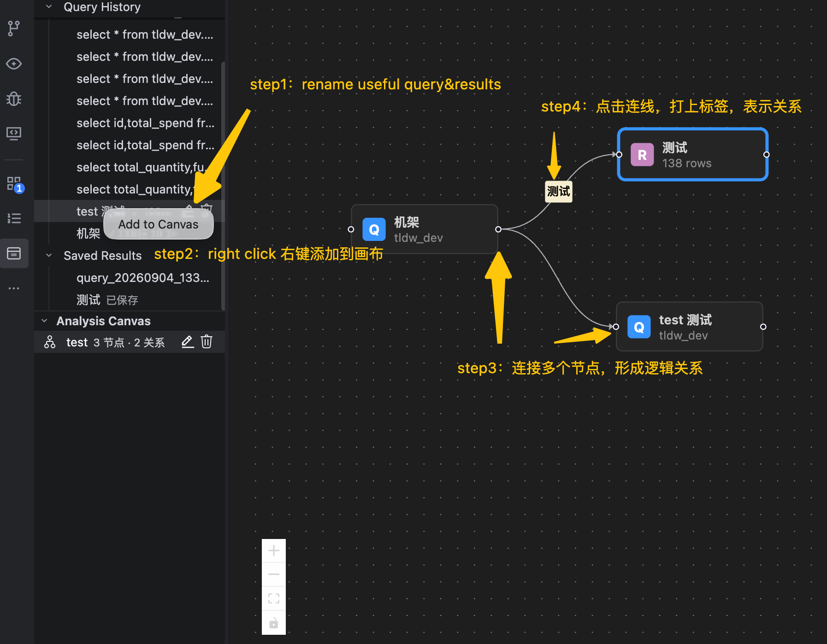Toggle the canvas interactivity lock
Viewport: 827px width, 644px height.
pyautogui.click(x=274, y=623)
